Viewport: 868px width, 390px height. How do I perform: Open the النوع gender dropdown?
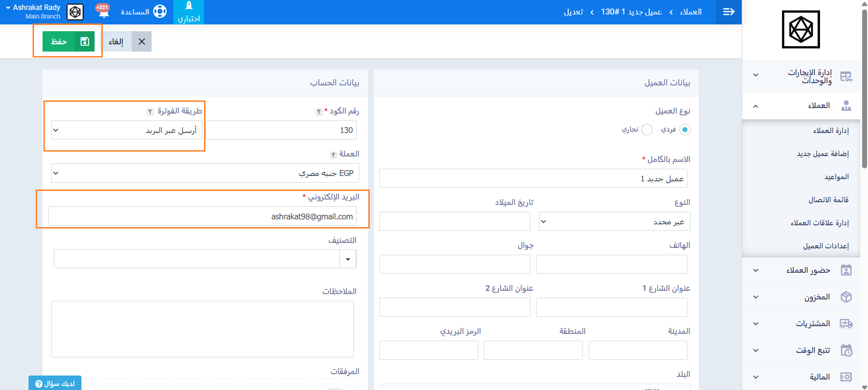614,222
